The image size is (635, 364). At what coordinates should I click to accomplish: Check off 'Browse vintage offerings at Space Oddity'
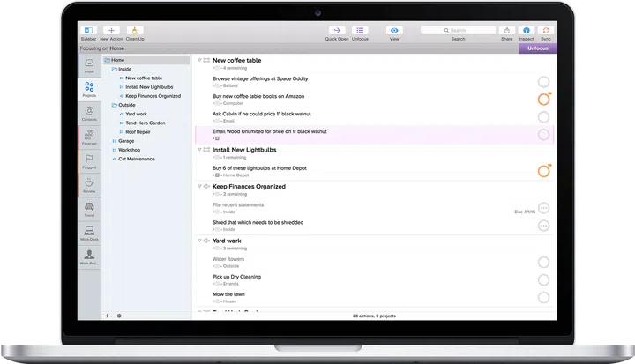coord(543,81)
